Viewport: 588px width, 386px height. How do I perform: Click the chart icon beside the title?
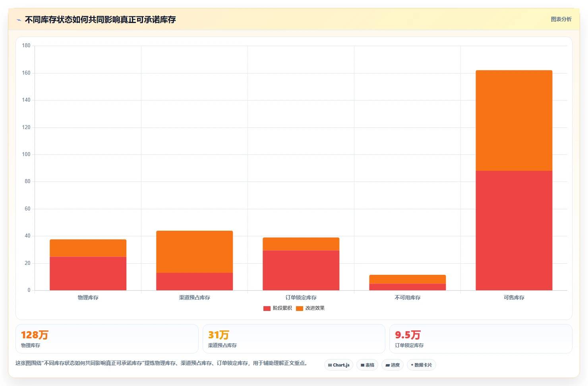click(19, 20)
